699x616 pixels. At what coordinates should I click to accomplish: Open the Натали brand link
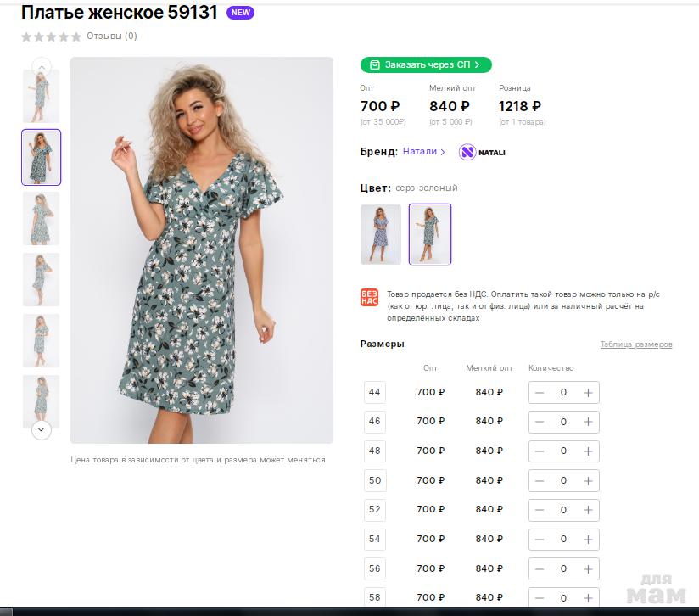[423, 152]
